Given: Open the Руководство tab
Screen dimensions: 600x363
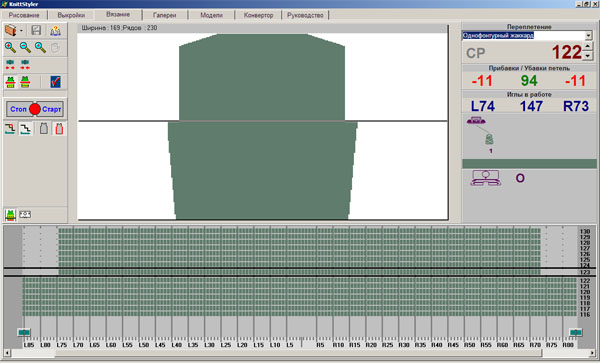Looking at the screenshot, I should coord(305,15).
